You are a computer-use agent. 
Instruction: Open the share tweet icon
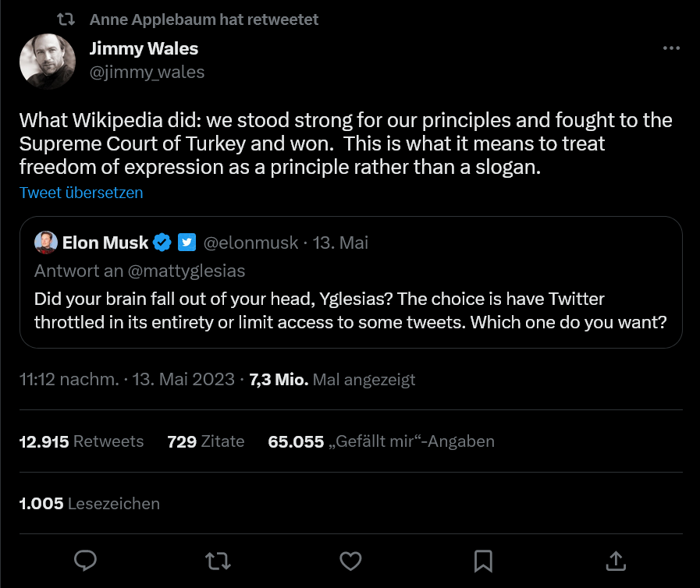pyautogui.click(x=616, y=560)
